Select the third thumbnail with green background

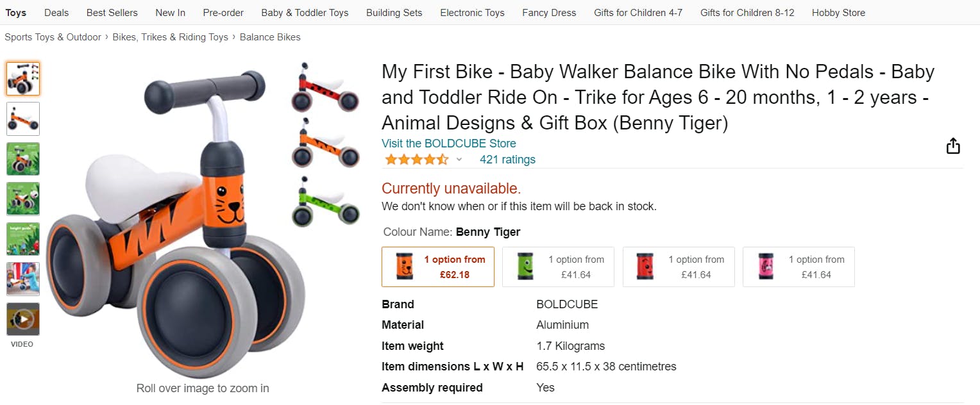tap(23, 159)
